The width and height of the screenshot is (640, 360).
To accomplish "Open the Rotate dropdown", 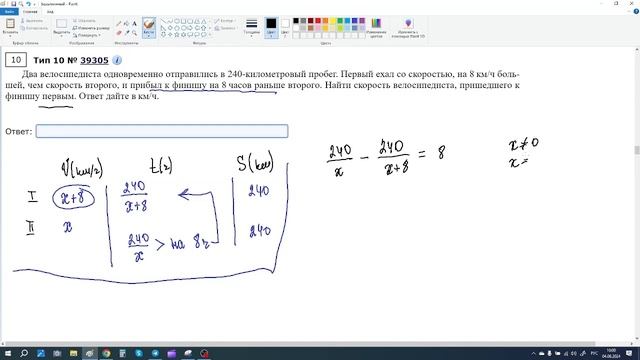I will point(87,35).
